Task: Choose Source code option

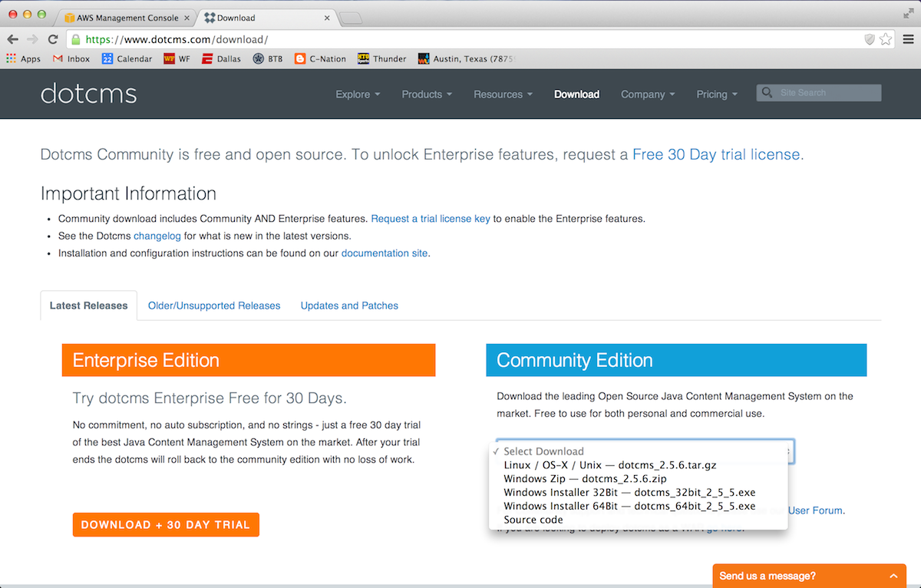Action: coord(639,520)
